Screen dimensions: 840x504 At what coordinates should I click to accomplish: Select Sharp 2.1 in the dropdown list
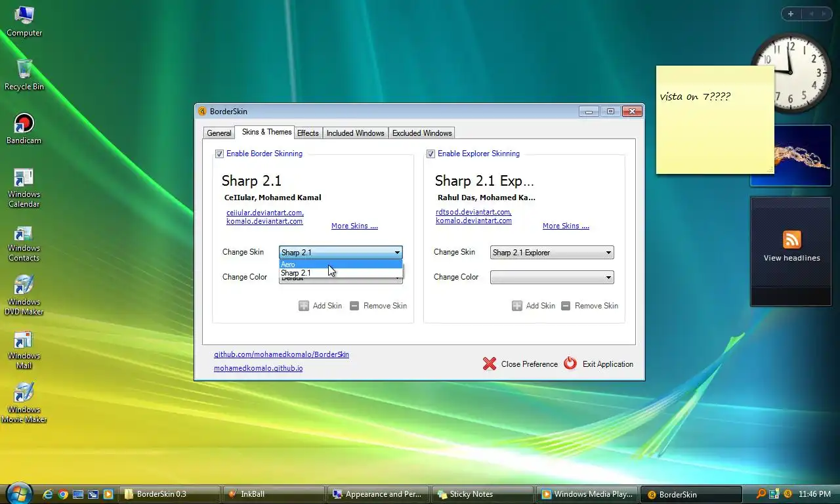[341, 273]
